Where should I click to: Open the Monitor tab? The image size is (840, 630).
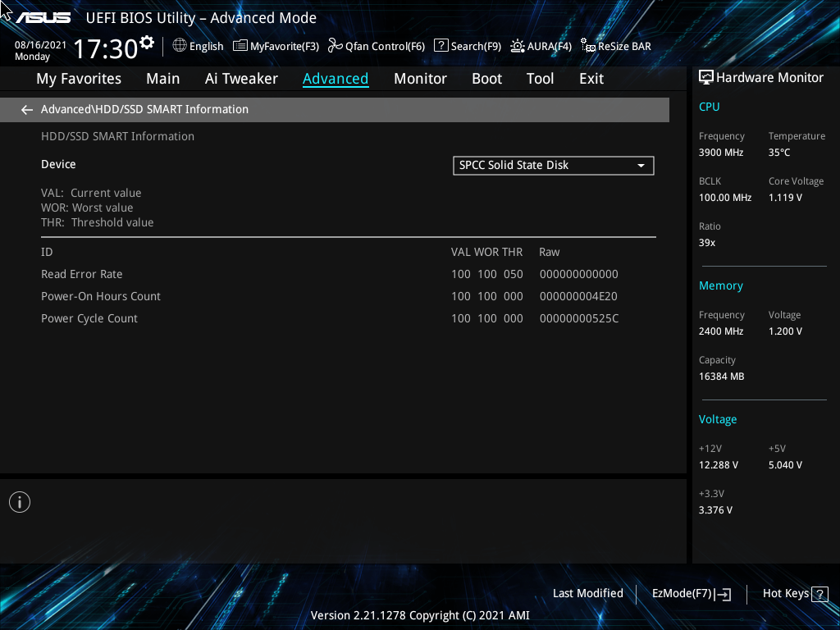pos(420,79)
